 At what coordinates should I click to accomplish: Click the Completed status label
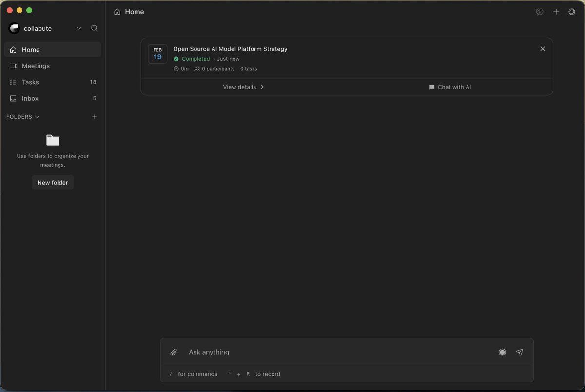click(192, 59)
